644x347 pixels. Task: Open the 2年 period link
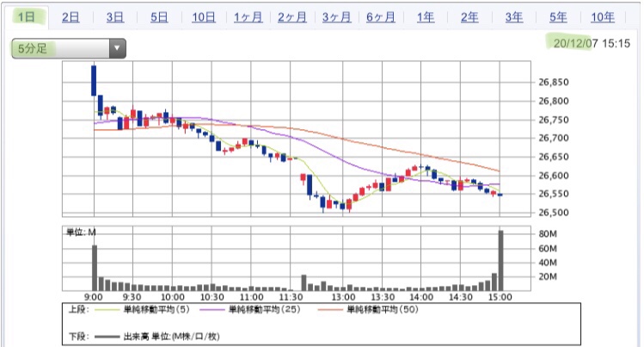tap(469, 17)
